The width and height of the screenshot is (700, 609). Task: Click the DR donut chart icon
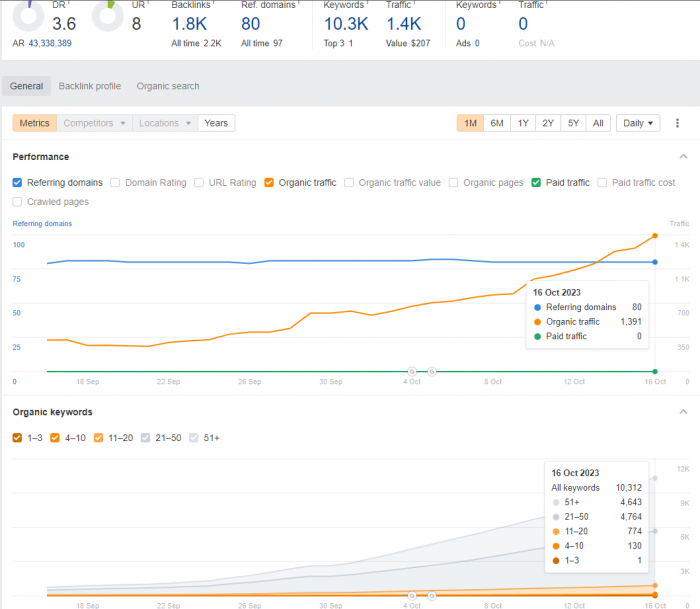[x=28, y=12]
